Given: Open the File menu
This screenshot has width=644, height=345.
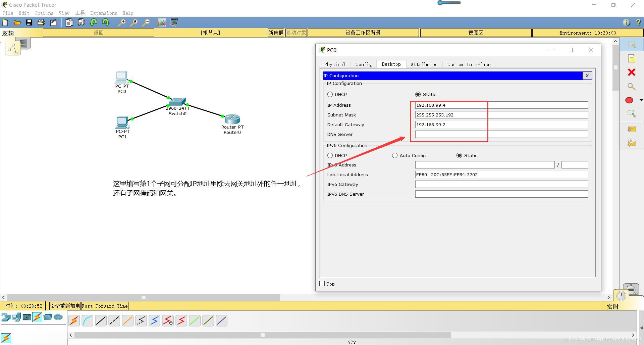Looking at the screenshot, I should pyautogui.click(x=8, y=13).
